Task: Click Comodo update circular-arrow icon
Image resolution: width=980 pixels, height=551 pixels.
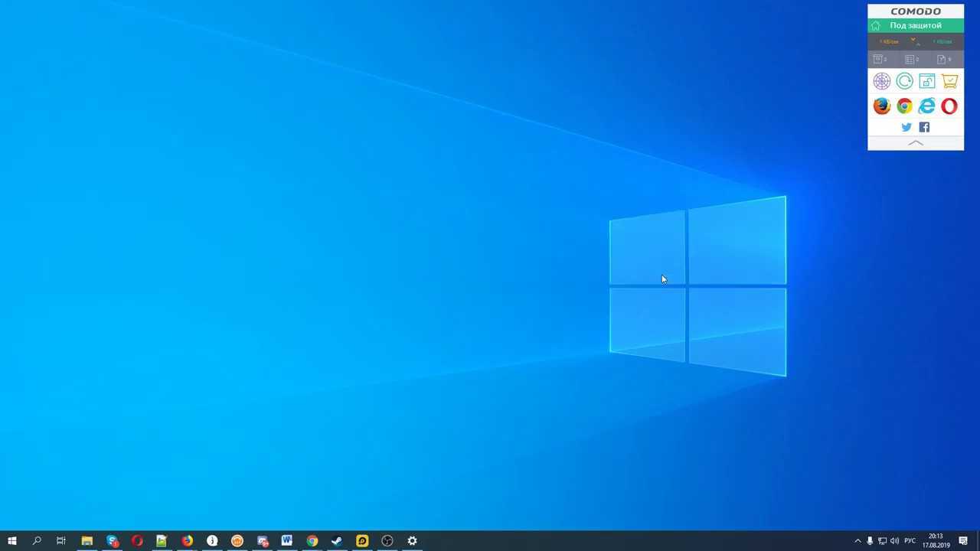Action: tap(904, 81)
